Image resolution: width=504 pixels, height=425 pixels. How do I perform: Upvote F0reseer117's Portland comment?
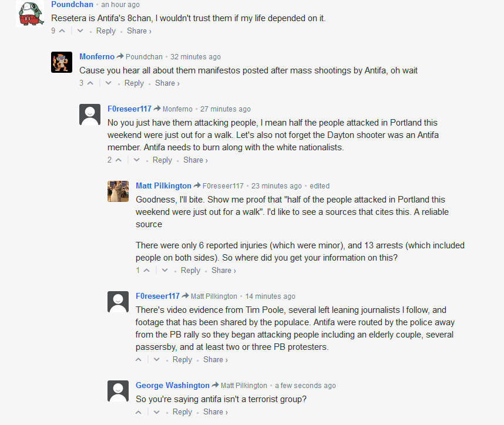(x=119, y=160)
